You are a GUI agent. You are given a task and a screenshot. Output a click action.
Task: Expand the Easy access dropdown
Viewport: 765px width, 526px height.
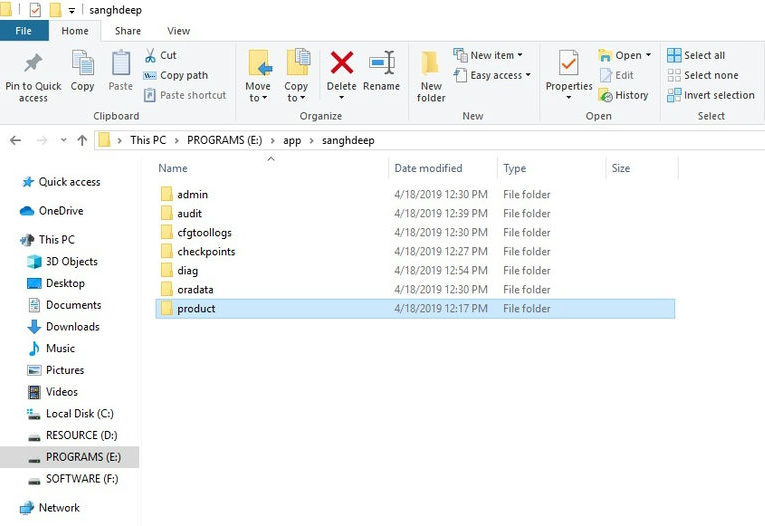pyautogui.click(x=528, y=75)
